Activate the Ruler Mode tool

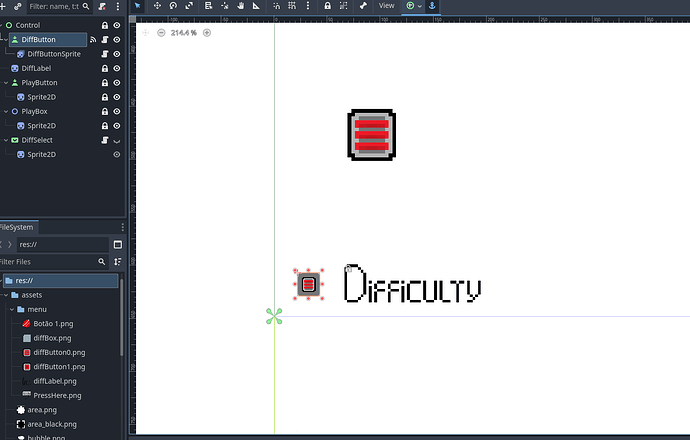click(x=256, y=6)
